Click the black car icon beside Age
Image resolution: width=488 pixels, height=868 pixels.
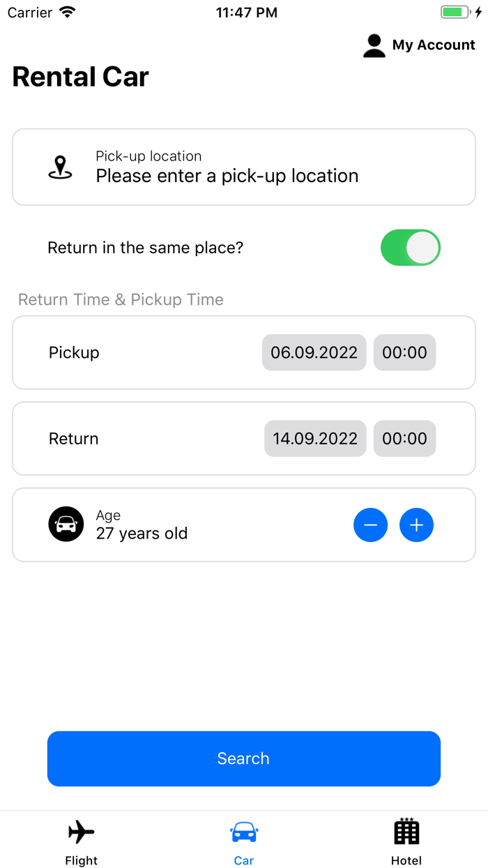click(x=66, y=525)
